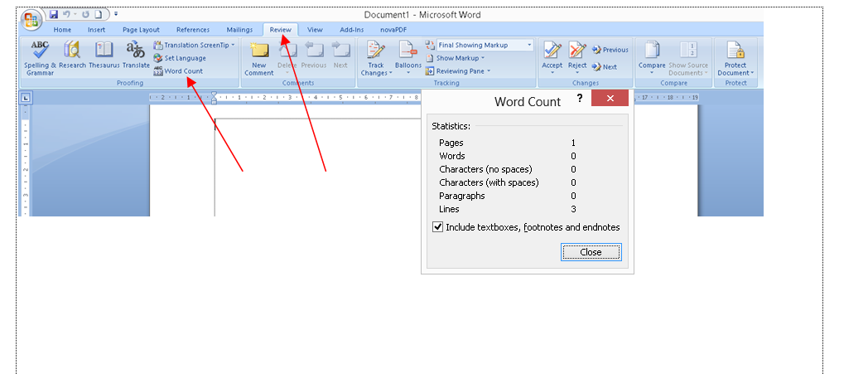This screenshot has width=868, height=374.
Task: Save the document from Quick Access Toolbar
Action: tap(55, 14)
